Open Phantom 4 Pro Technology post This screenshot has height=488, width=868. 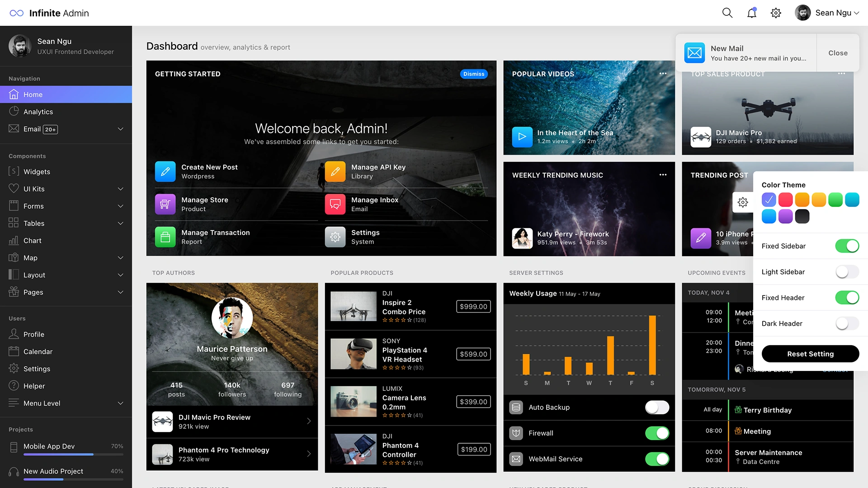click(x=232, y=454)
